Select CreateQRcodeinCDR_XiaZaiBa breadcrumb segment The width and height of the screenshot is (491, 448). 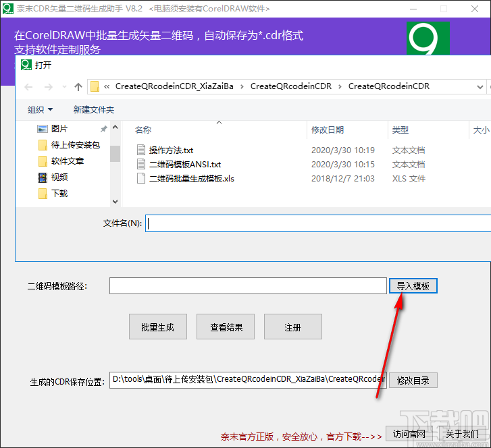tap(174, 86)
